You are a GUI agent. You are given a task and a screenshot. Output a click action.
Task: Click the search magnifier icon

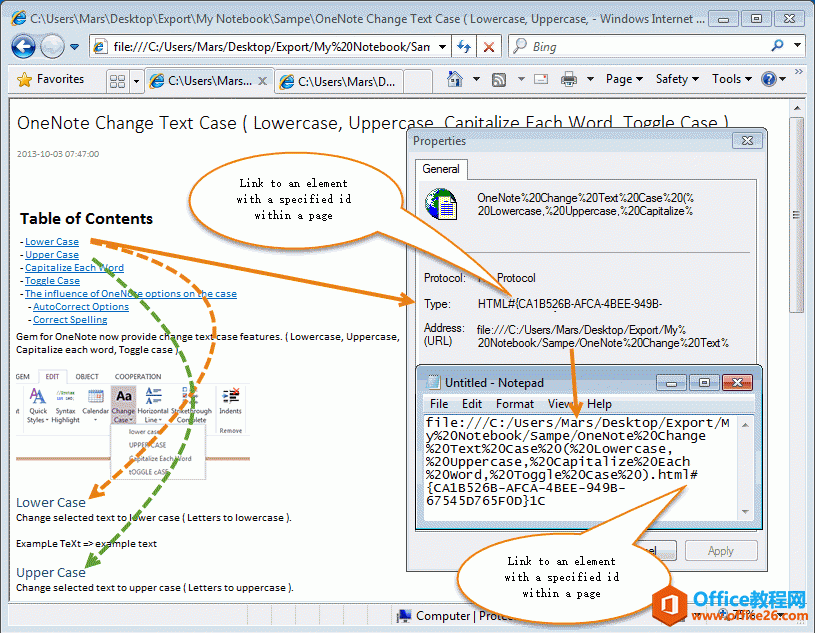click(777, 46)
